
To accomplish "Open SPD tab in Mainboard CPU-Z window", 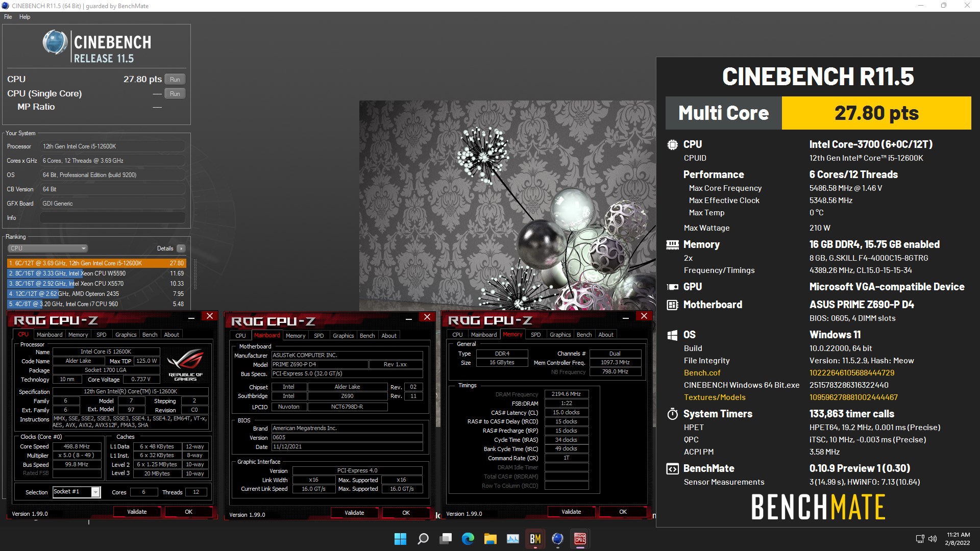I will 319,336.
